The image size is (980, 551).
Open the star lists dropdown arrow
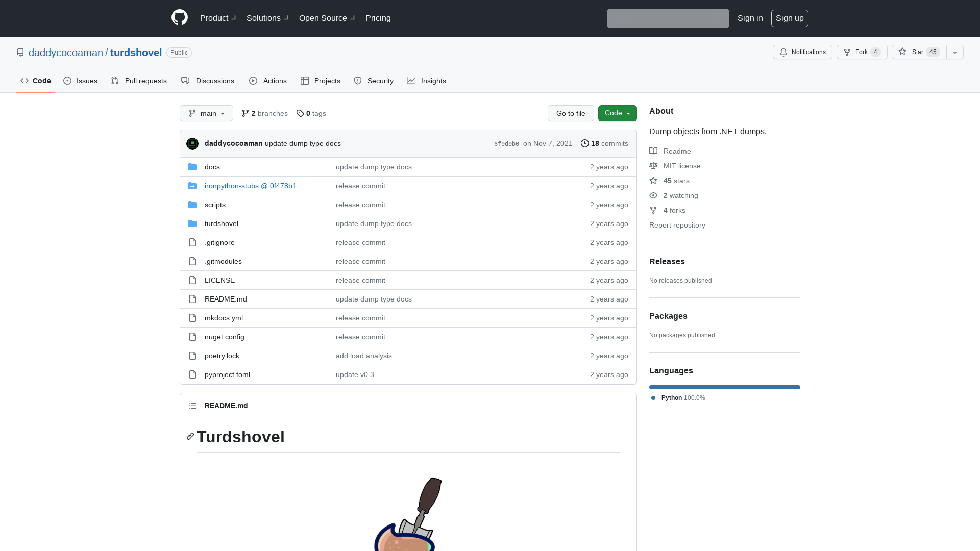tap(955, 52)
